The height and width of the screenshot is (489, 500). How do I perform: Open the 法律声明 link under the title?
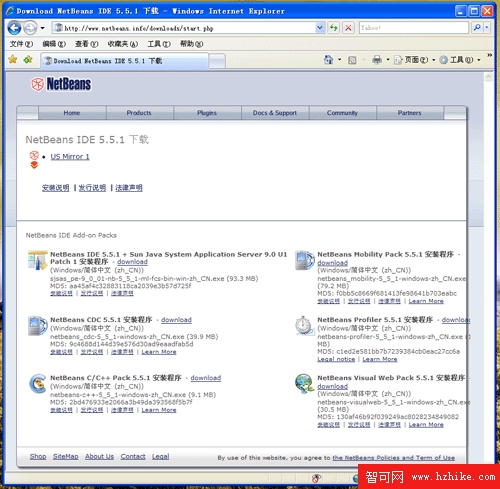pyautogui.click(x=129, y=188)
